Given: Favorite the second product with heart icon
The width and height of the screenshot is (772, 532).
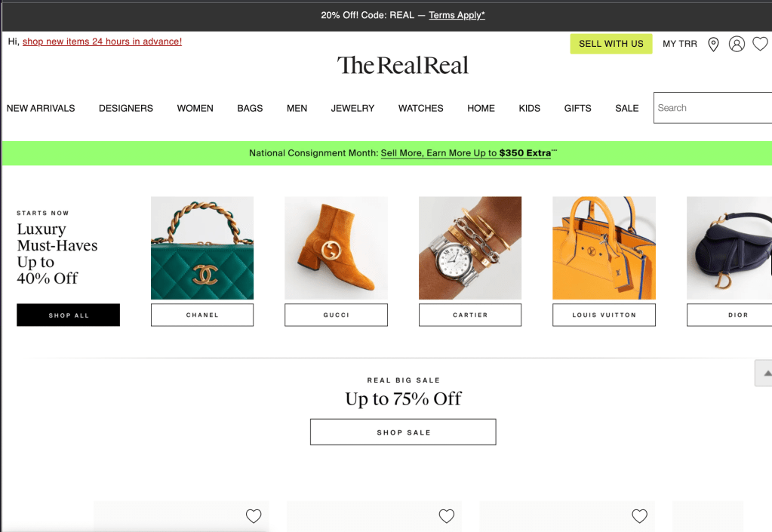Looking at the screenshot, I should point(447,515).
